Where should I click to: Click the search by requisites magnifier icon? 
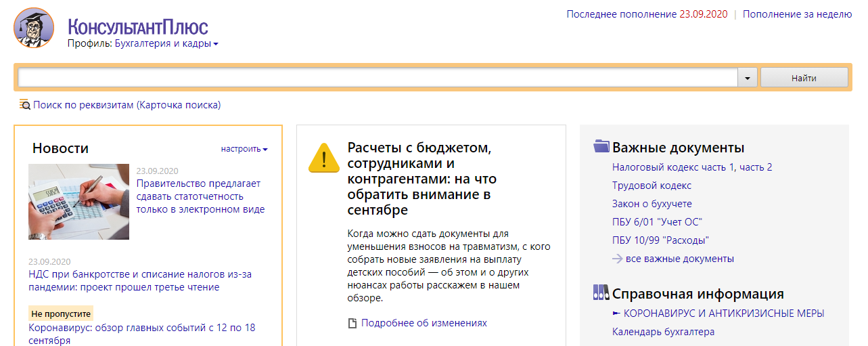[24, 105]
